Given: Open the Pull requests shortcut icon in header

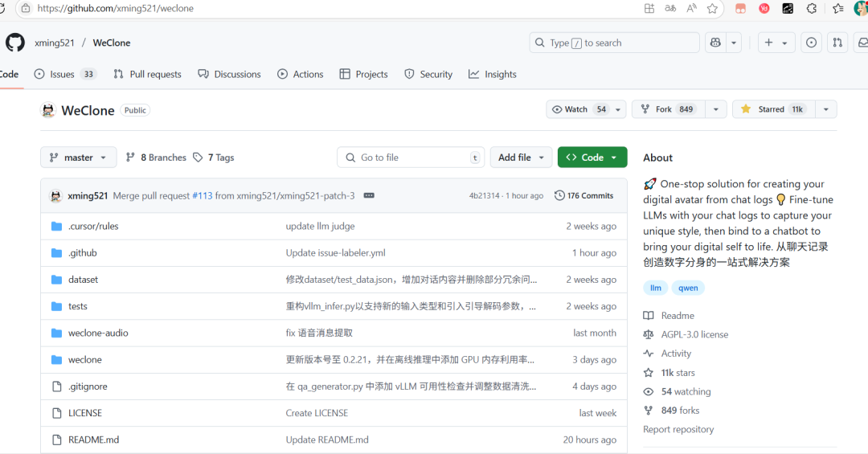Looking at the screenshot, I should tap(837, 43).
